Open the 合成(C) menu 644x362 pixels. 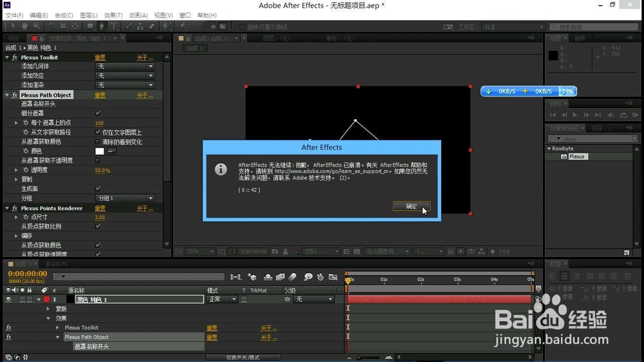[64, 15]
